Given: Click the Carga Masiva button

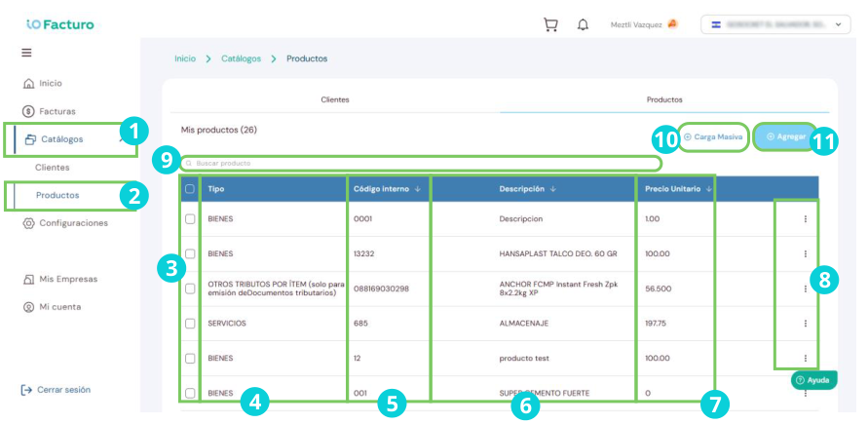Looking at the screenshot, I should pos(713,136).
